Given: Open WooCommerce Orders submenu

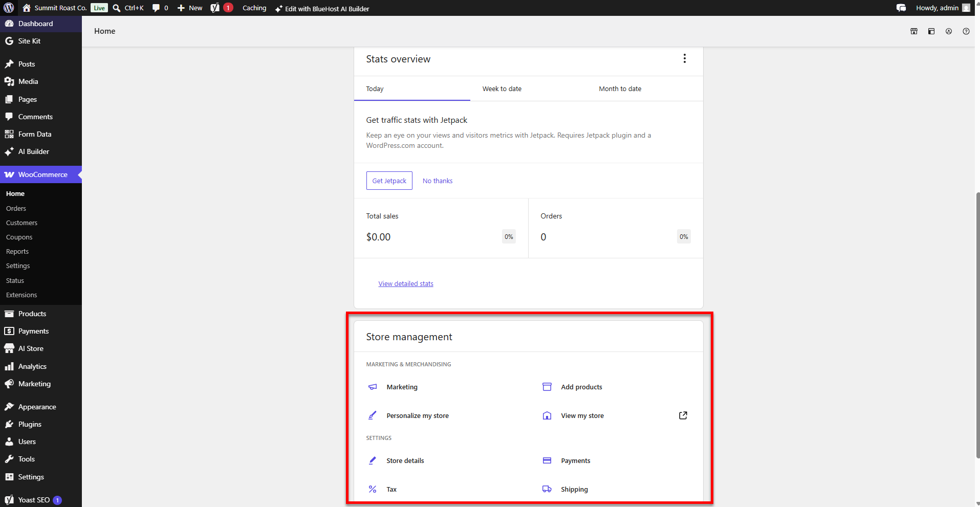Looking at the screenshot, I should (x=16, y=208).
